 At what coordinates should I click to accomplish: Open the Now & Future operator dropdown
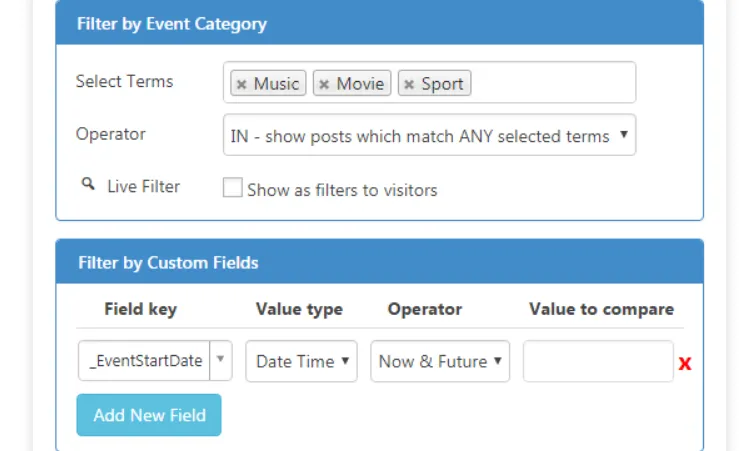439,361
